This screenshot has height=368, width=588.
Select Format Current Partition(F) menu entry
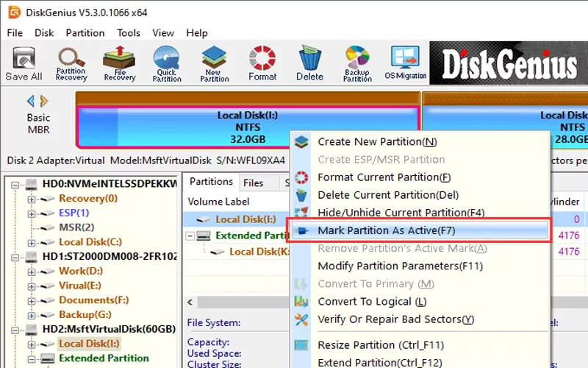pyautogui.click(x=419, y=177)
